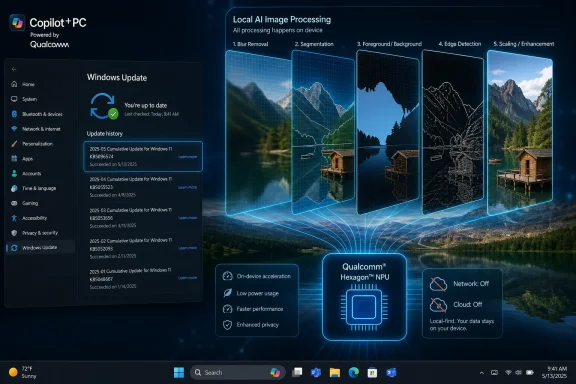Click Learn more for the 2025-03 update
Image resolution: width=576 pixels, height=384 pixels.
(187, 218)
